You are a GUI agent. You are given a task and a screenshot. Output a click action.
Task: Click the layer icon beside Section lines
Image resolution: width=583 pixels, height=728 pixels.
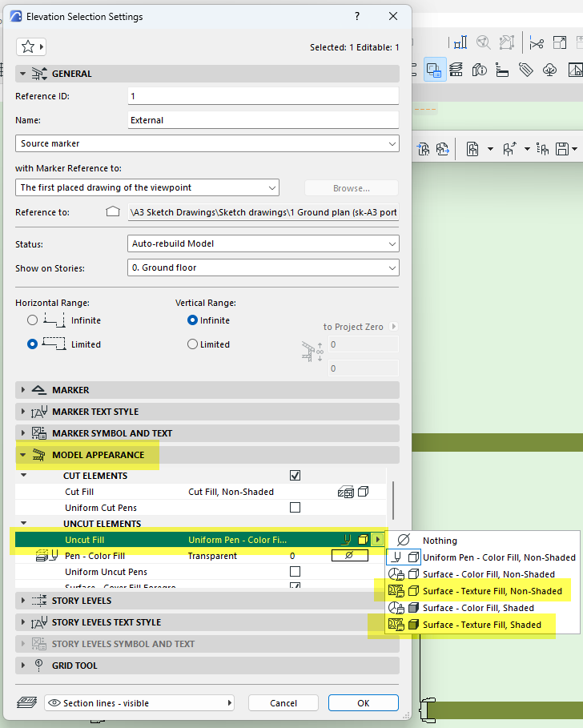[x=27, y=702]
